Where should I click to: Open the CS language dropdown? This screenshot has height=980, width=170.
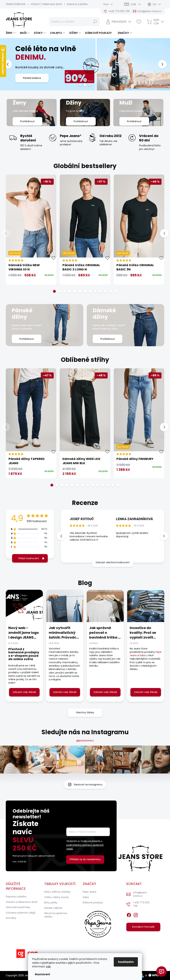click(x=154, y=4)
